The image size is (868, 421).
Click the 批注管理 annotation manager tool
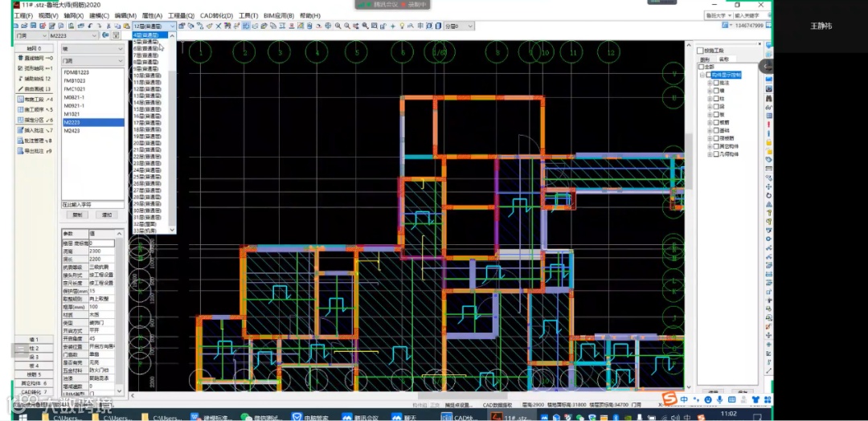click(35, 141)
